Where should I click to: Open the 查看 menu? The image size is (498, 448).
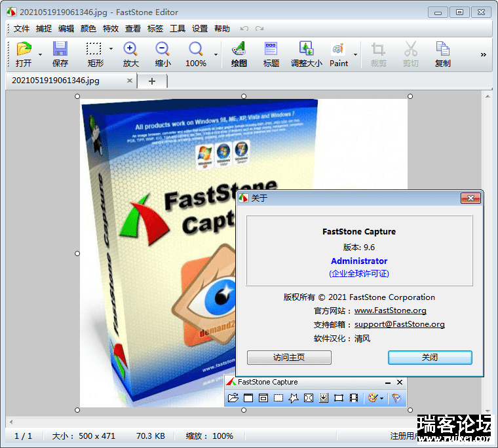[133, 29]
